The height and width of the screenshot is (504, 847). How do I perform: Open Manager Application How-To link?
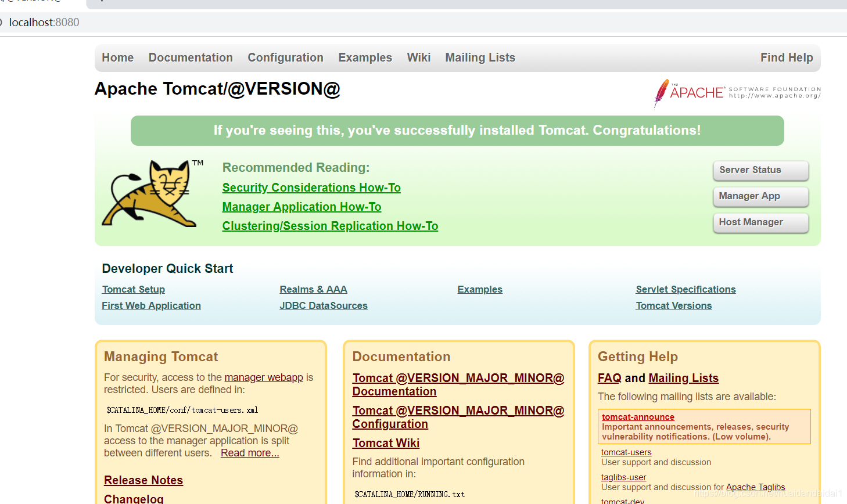click(x=302, y=207)
